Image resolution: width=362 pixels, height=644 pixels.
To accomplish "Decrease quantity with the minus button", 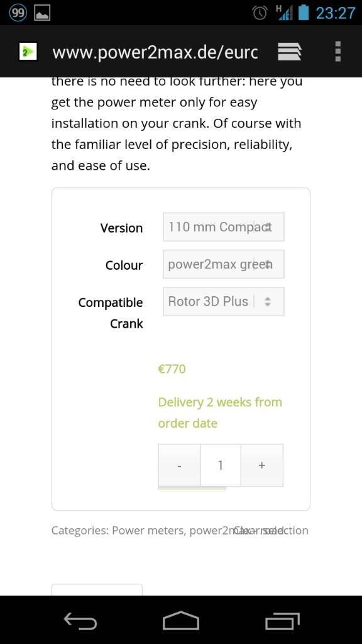I will tap(179, 465).
